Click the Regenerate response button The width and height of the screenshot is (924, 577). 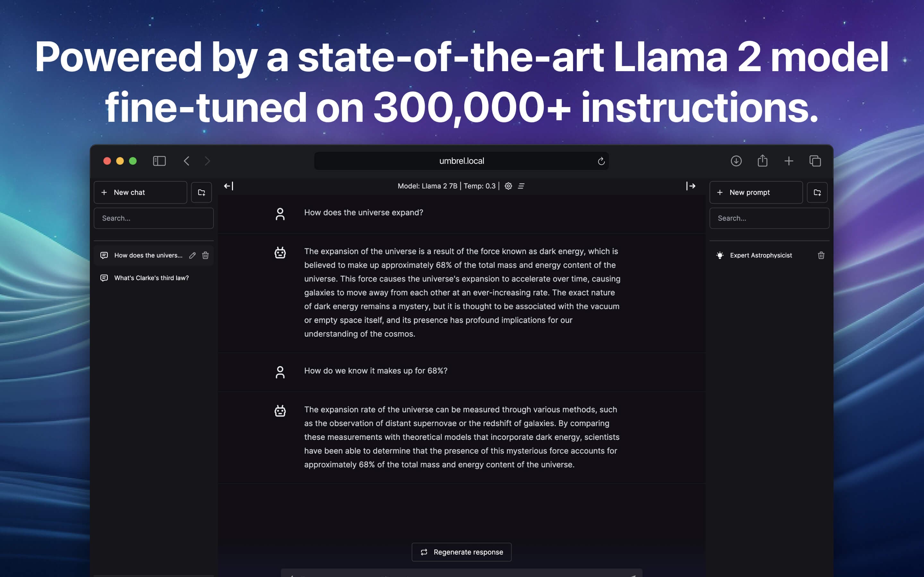[462, 552]
